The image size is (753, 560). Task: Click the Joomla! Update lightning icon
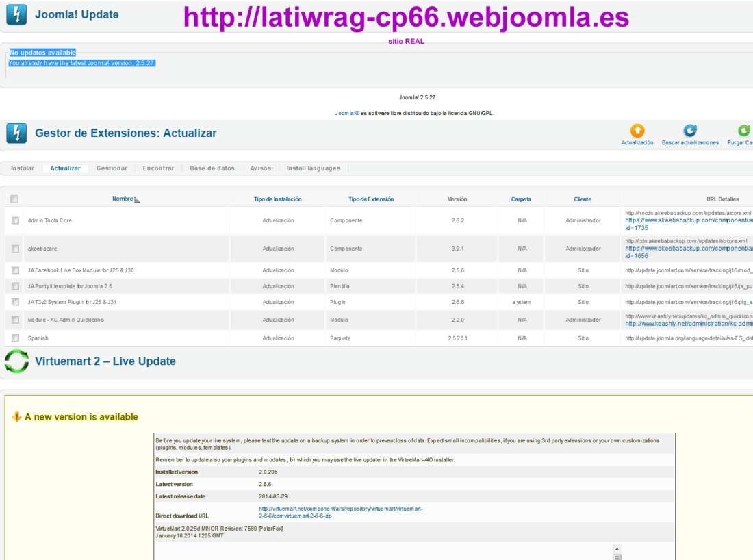coord(16,14)
